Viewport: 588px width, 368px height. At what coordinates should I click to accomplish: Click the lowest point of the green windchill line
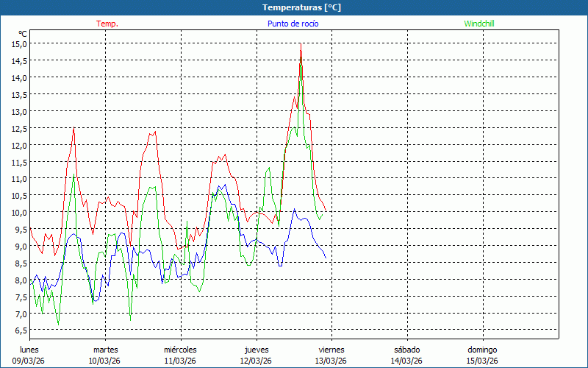click(58, 324)
